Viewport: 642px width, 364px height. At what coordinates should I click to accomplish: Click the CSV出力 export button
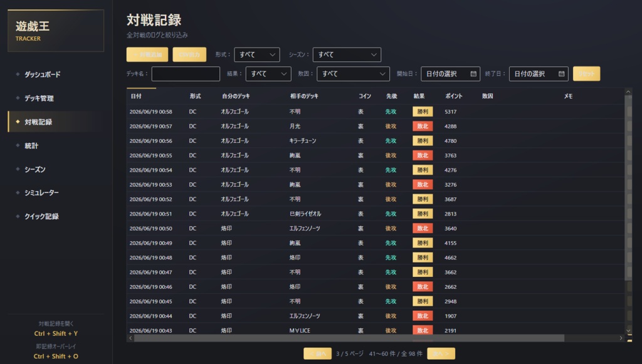(189, 55)
